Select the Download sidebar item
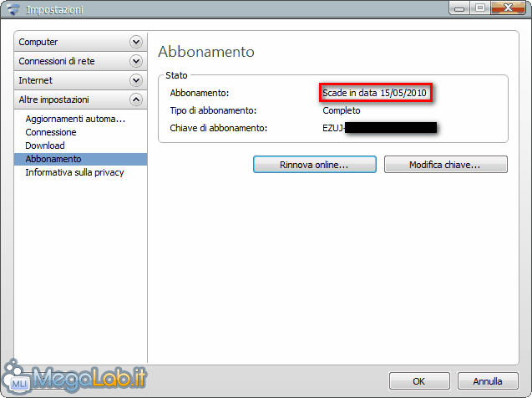This screenshot has width=532, height=398. click(x=45, y=145)
